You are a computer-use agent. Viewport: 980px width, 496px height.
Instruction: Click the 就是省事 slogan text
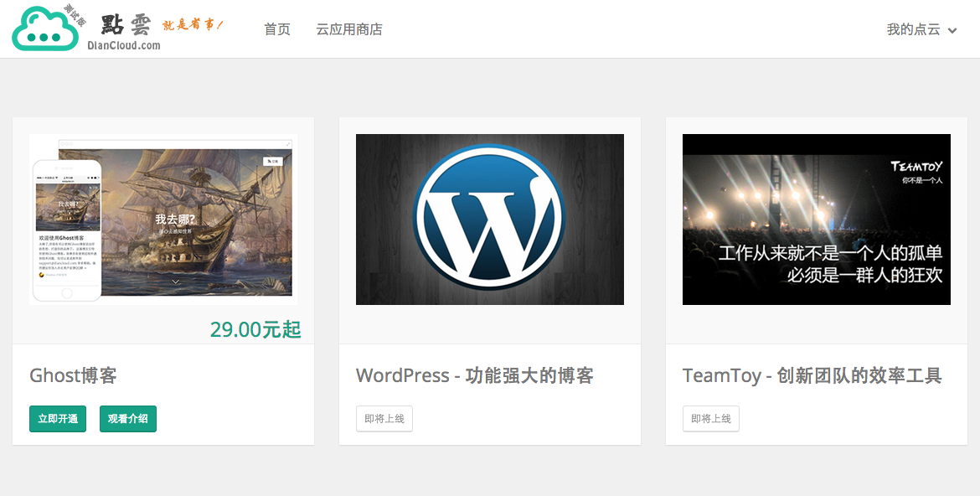(193, 24)
